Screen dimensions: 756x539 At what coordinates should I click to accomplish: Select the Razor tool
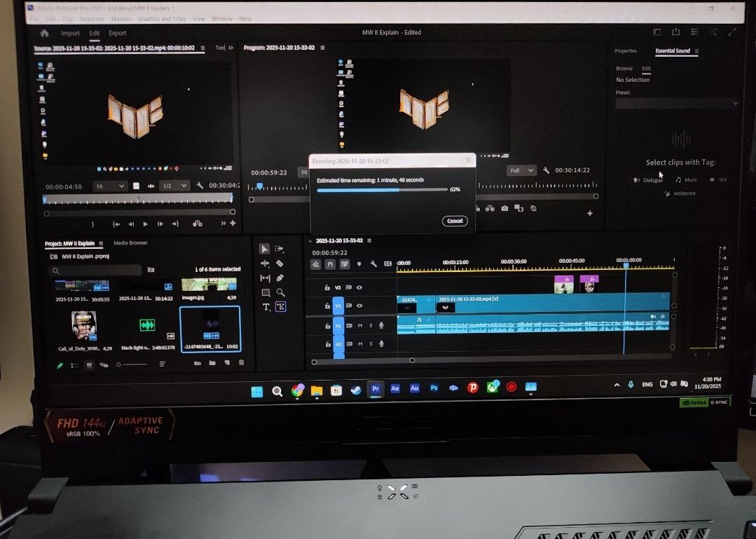pos(280,264)
